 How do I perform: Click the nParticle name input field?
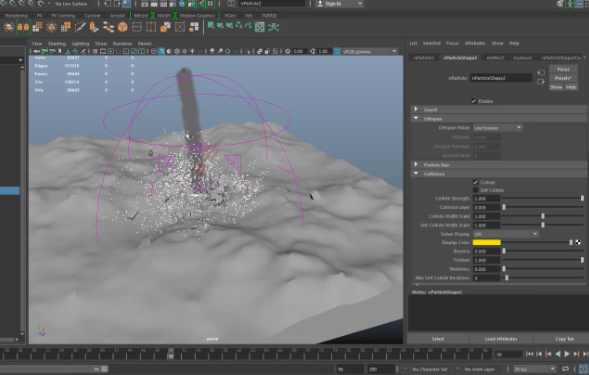coord(501,78)
